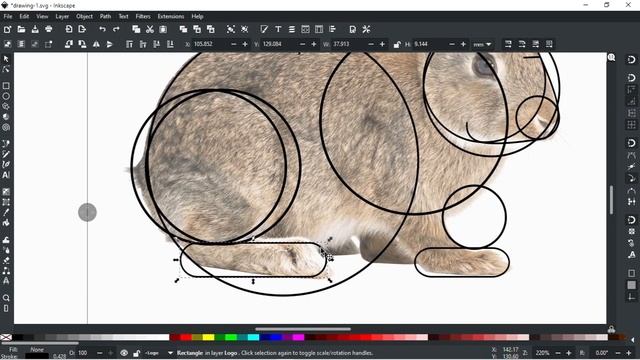Viewport: 640px width, 360px height.
Task: Select the Text tool in toolbox
Action: pyautogui.click(x=6, y=175)
